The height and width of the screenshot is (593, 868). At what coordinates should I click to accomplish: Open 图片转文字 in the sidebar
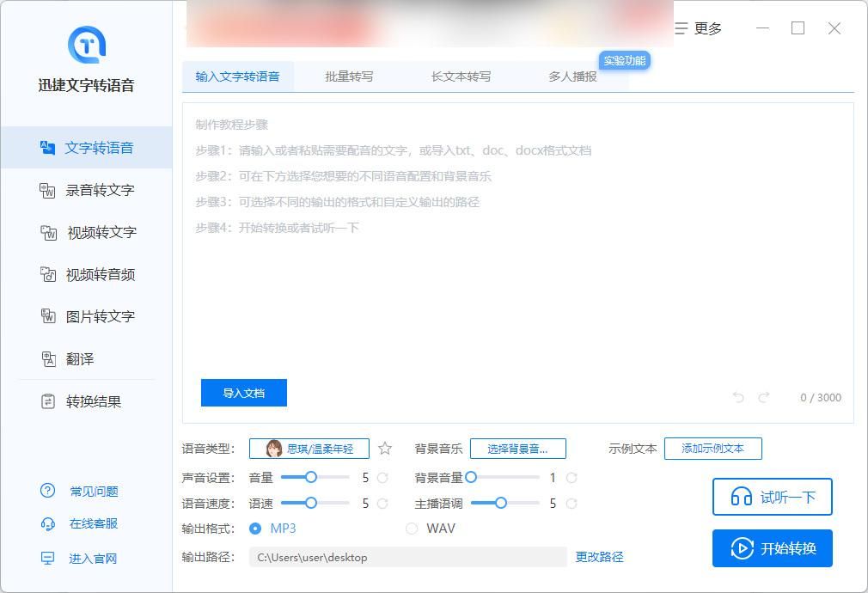[86, 317]
